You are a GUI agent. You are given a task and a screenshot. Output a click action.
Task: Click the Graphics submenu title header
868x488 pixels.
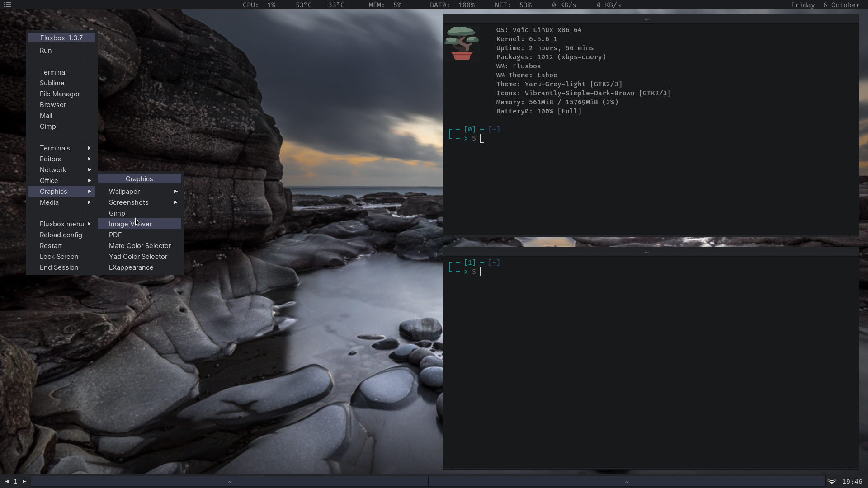click(139, 179)
